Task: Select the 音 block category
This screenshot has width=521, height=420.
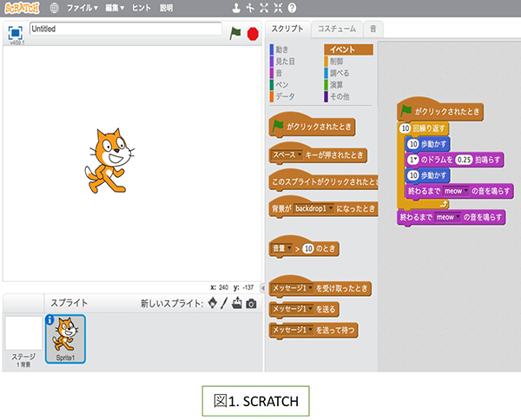Action: [279, 73]
